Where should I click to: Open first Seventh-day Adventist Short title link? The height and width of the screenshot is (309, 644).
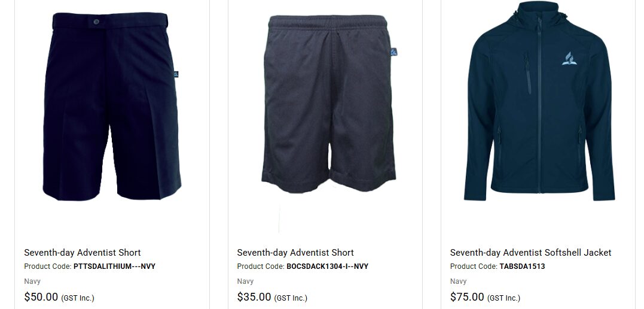(82, 253)
